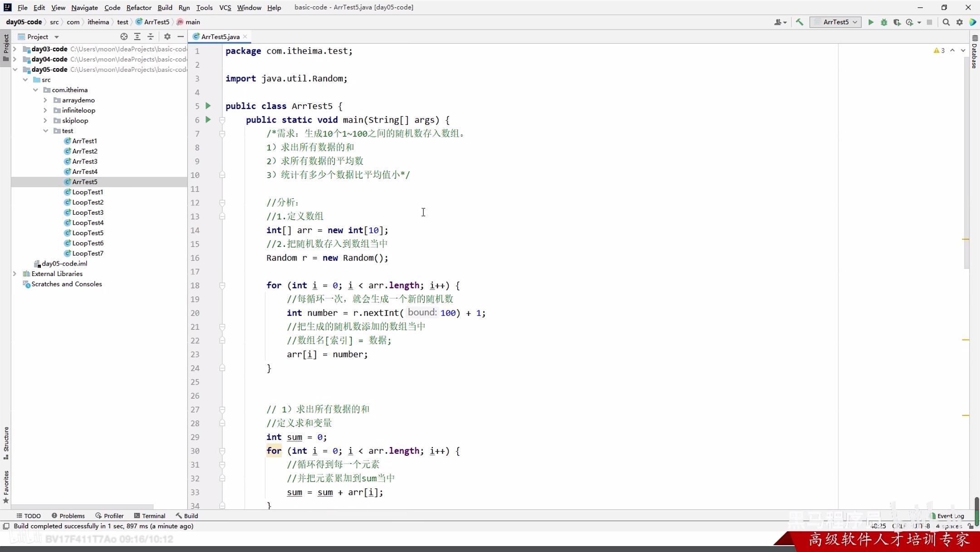Image resolution: width=980 pixels, height=552 pixels.
Task: Select opened file in Project view
Action: (x=123, y=37)
